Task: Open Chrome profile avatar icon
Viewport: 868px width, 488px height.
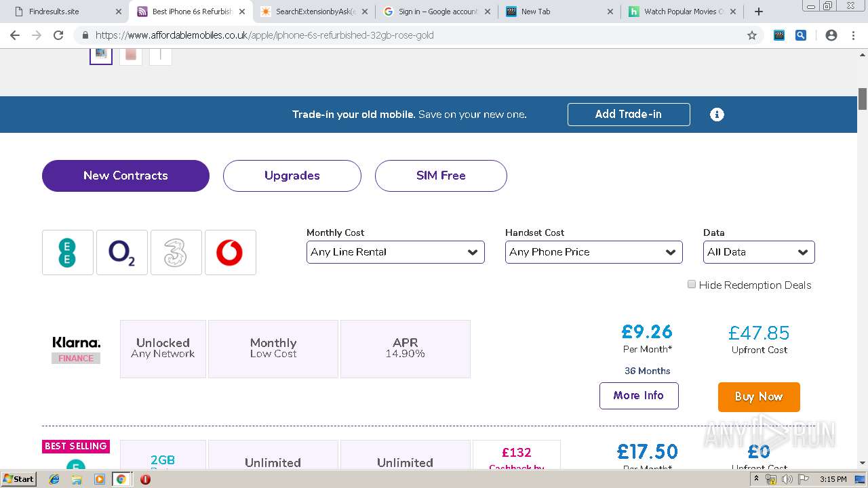Action: pyautogui.click(x=831, y=35)
